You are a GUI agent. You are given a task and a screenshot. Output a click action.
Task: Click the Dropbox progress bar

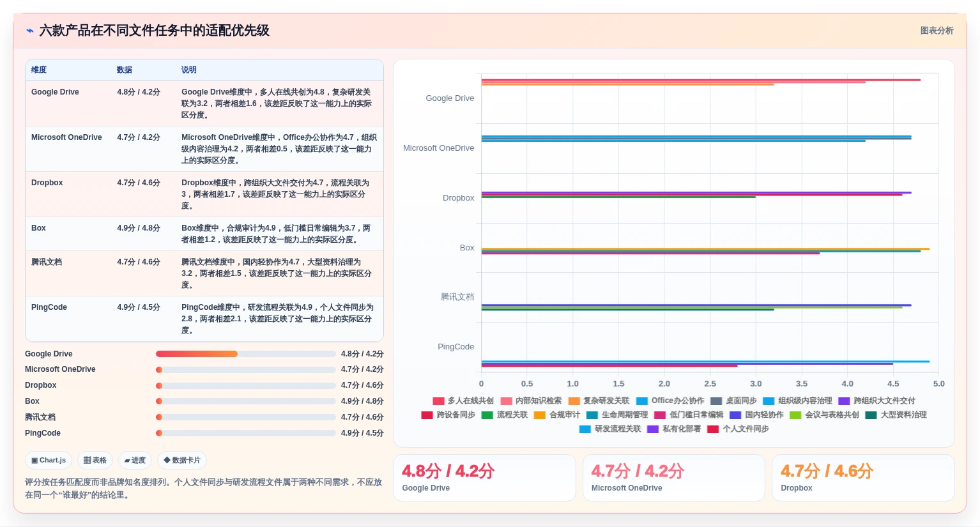coord(246,386)
